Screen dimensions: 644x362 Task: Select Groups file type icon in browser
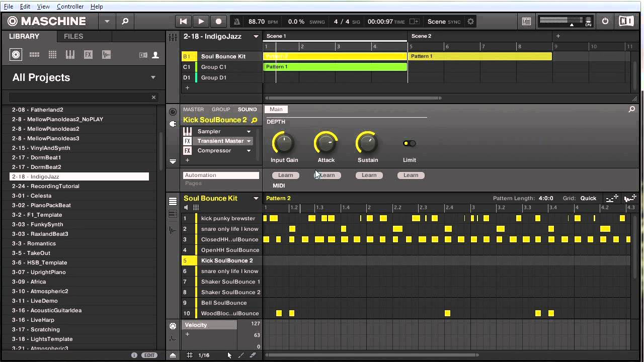[x=34, y=55]
